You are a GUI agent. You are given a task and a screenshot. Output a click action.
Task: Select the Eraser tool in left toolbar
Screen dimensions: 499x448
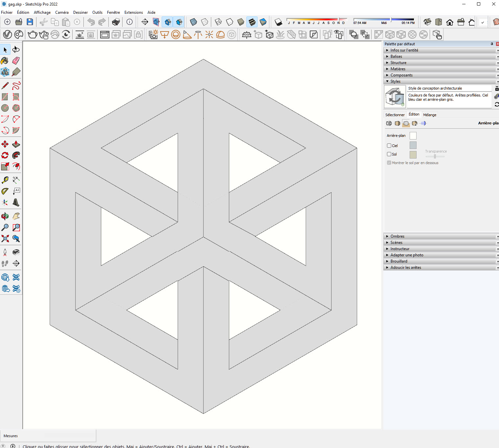(x=16, y=61)
